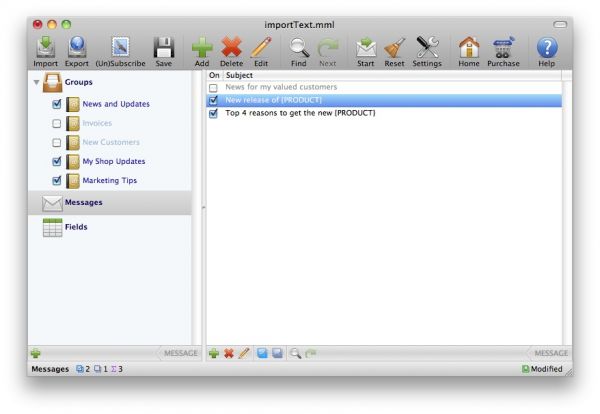The height and width of the screenshot is (414, 600).
Task: Click the right pane MESSAGE arrow button
Action: coord(548,353)
